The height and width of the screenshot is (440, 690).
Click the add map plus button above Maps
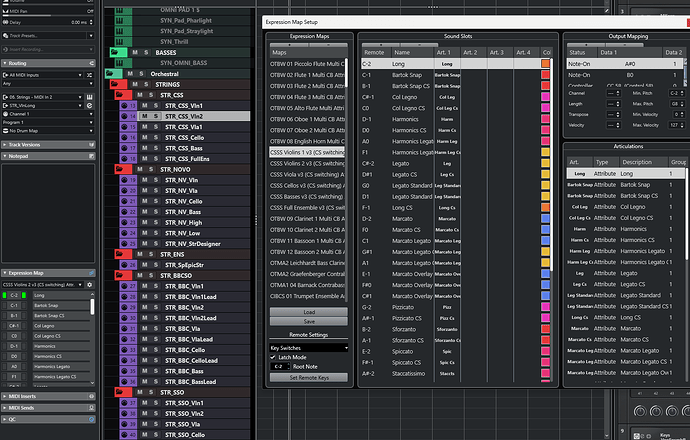point(289,45)
